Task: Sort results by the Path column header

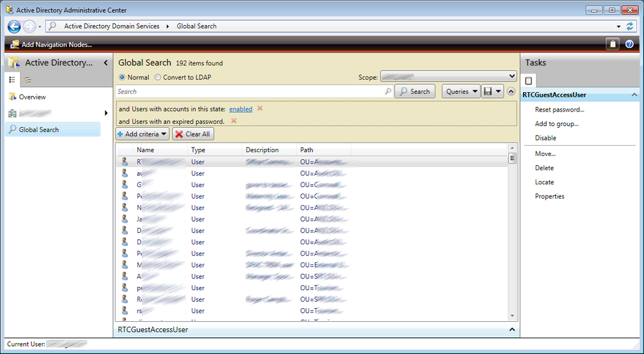Action: pos(324,150)
